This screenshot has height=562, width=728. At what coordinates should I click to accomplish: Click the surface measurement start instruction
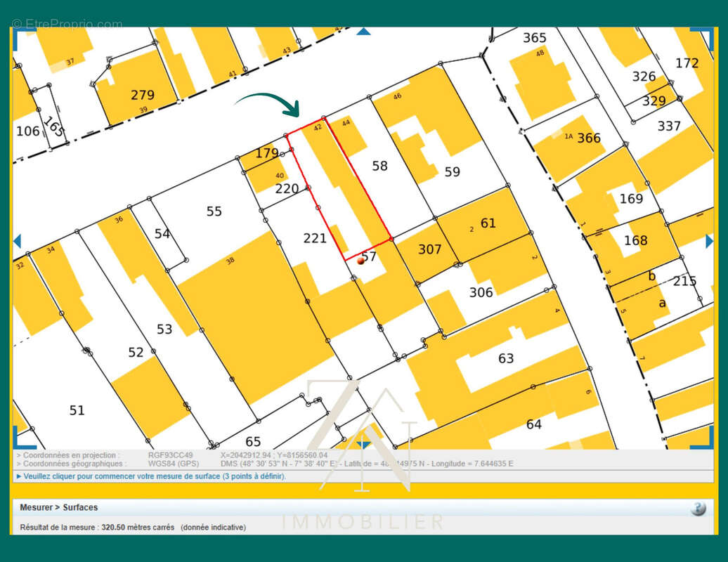[154, 476]
